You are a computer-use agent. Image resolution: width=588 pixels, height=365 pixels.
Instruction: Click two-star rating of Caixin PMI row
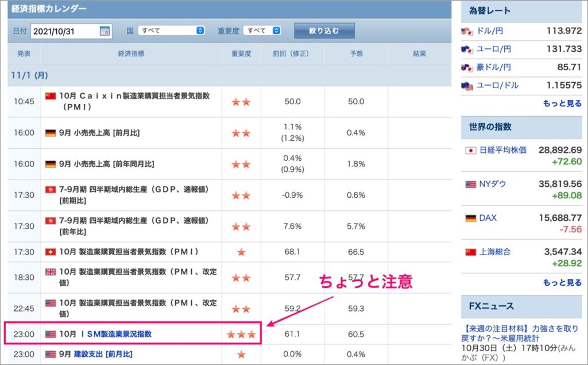241,102
